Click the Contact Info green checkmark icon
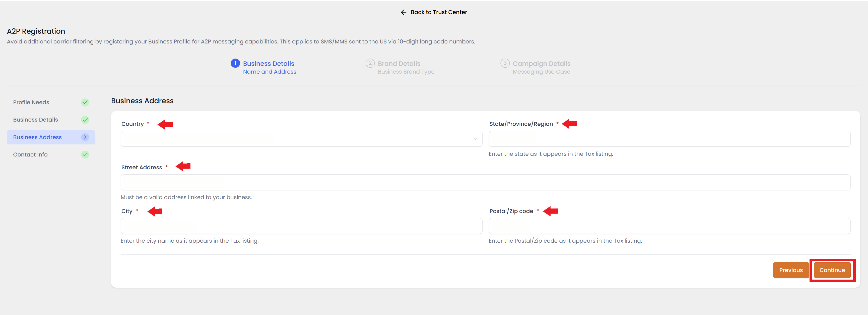 pos(85,155)
